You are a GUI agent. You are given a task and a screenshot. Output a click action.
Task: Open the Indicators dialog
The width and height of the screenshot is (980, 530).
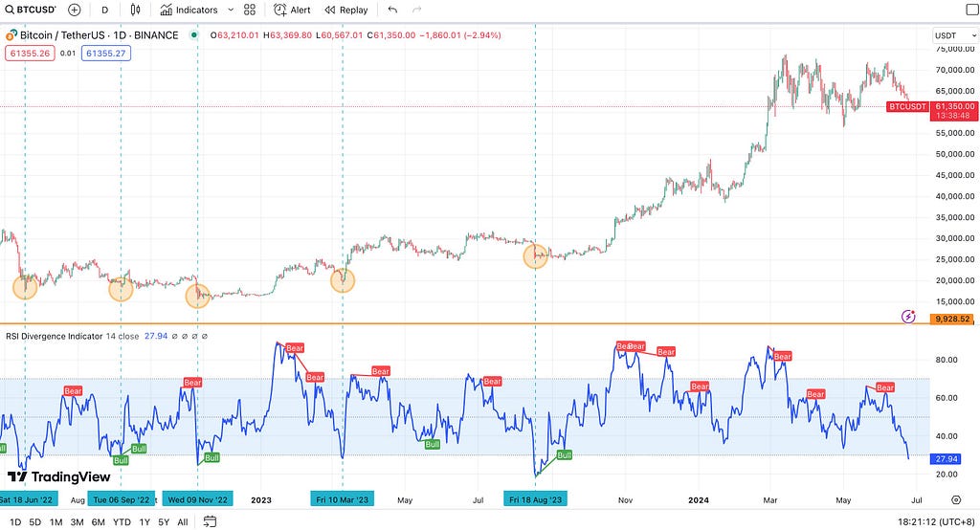(x=189, y=10)
